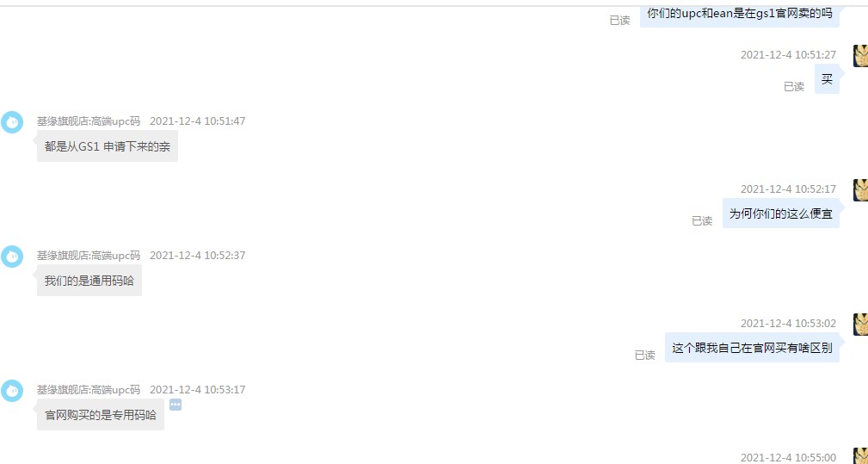Viewport: 868px width, 464px height.
Task: Click the seller avatar beside the 10:53:17 message
Action: [12, 391]
